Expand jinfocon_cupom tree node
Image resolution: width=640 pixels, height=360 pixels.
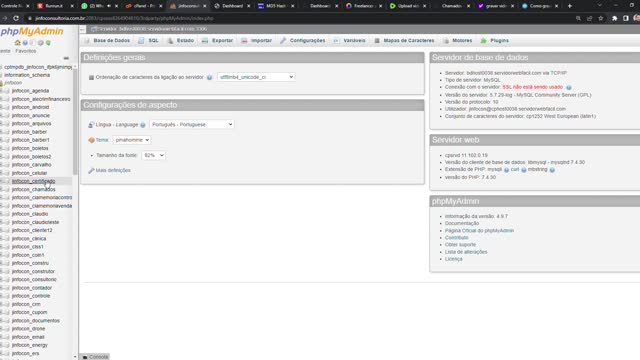tap(2, 312)
